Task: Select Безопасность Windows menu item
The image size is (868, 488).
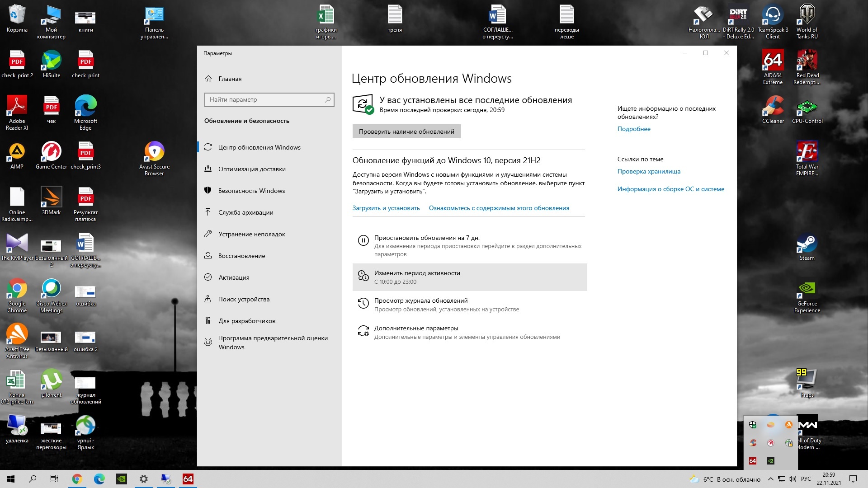Action: click(x=251, y=190)
